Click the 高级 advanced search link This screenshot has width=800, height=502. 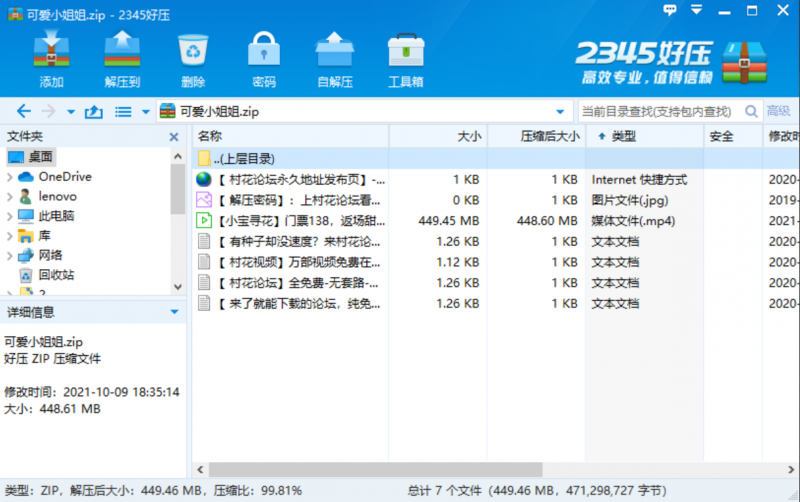pyautogui.click(x=779, y=111)
